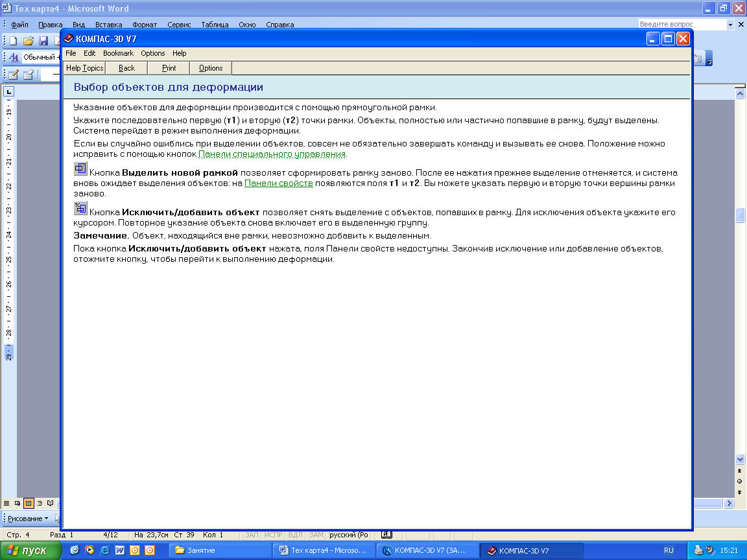Viewport: 747px width, 560px height.
Task: Open Bookmark menu in help window
Action: tap(118, 53)
